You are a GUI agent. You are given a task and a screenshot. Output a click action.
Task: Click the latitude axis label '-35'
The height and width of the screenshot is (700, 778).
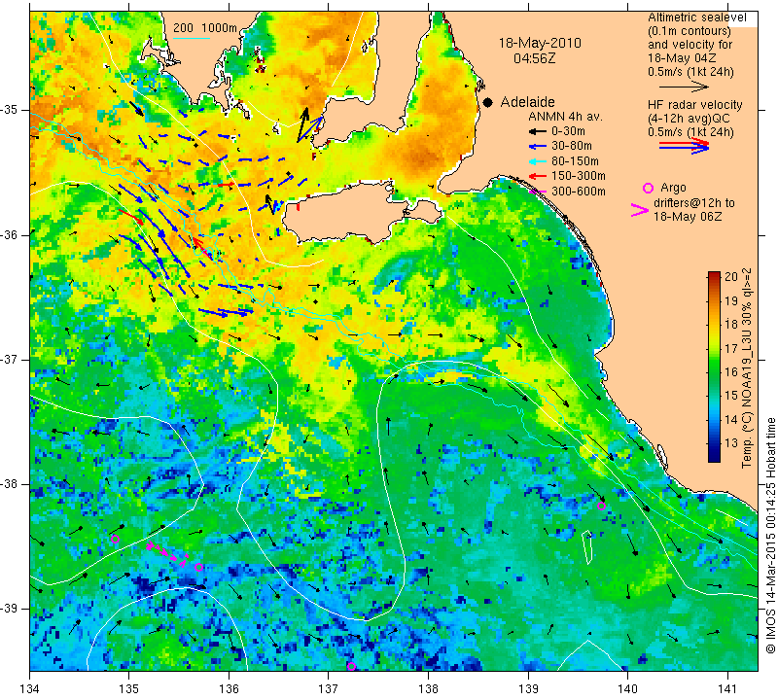pos(10,110)
